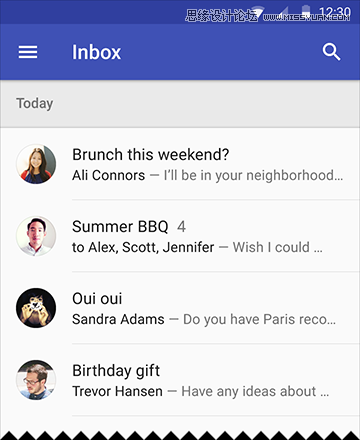Click the Inbox title in toolbar

point(97,52)
